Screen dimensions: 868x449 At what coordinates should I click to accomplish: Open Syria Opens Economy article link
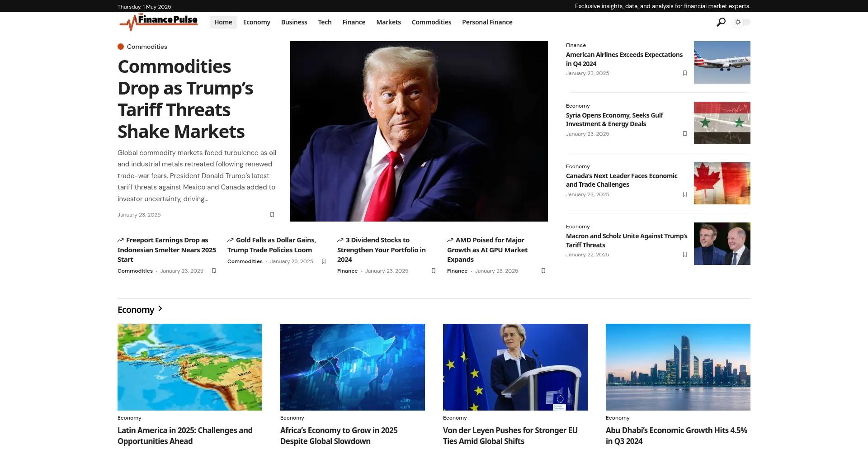pyautogui.click(x=615, y=120)
